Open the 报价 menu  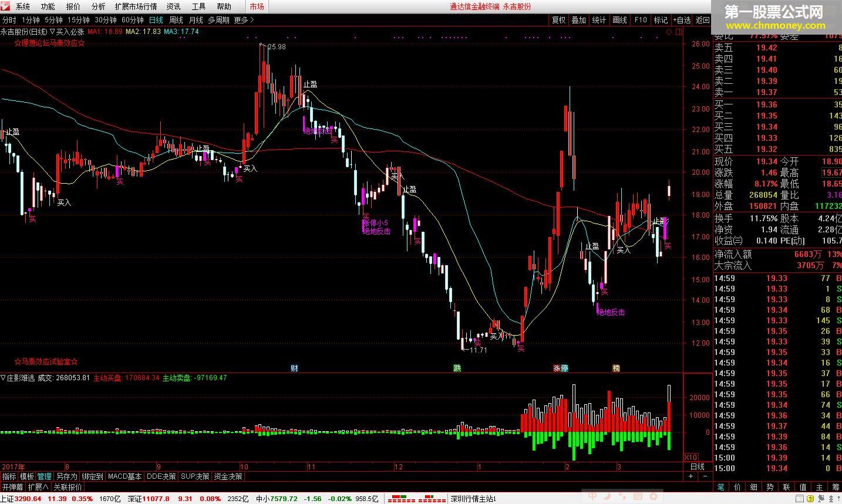point(73,6)
